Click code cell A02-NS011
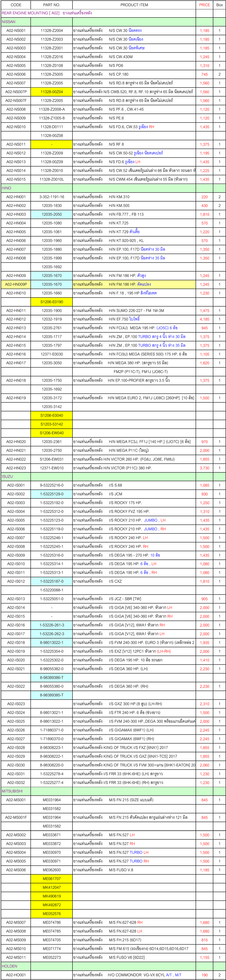 16,144
